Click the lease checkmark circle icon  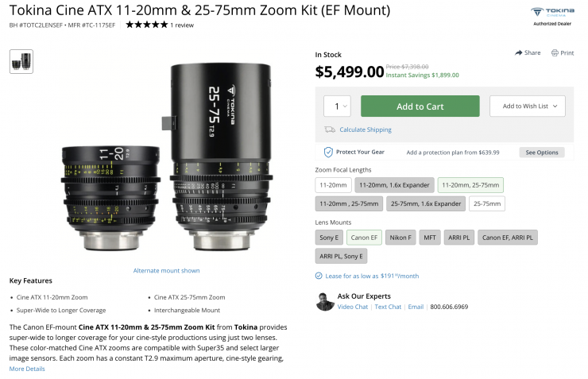[319, 276]
